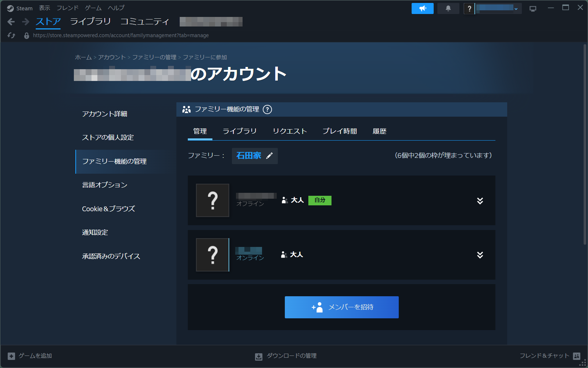The height and width of the screenshot is (368, 588).
Task: Open friends list via フレンド＆チャット icon
Action: coord(577,356)
